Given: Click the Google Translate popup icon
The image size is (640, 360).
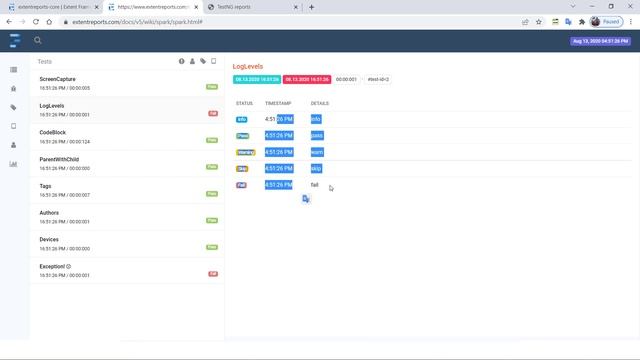Looking at the screenshot, I should 306,199.
